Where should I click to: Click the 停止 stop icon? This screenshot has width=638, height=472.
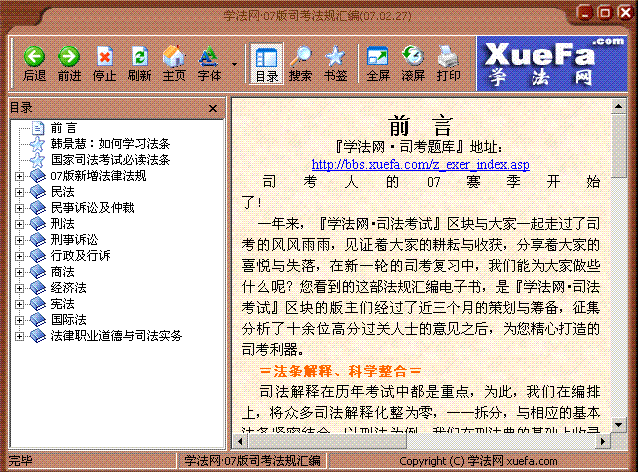[104, 56]
